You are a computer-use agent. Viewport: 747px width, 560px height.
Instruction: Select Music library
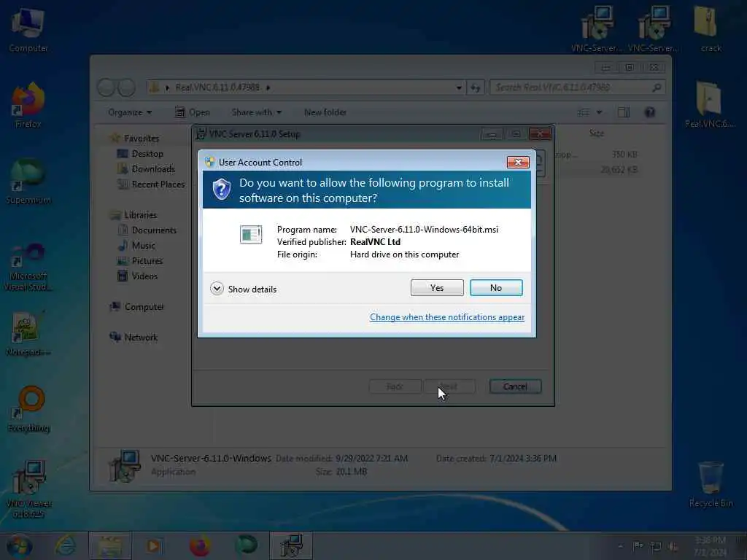[143, 245]
